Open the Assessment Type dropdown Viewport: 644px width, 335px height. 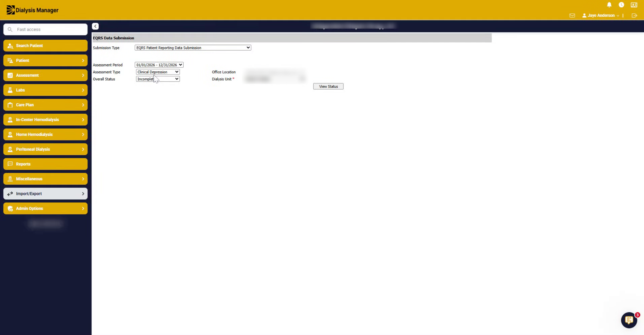pyautogui.click(x=158, y=72)
